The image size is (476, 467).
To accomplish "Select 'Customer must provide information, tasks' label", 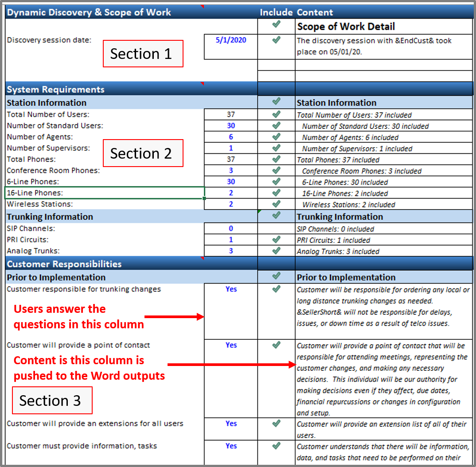I will (82, 446).
